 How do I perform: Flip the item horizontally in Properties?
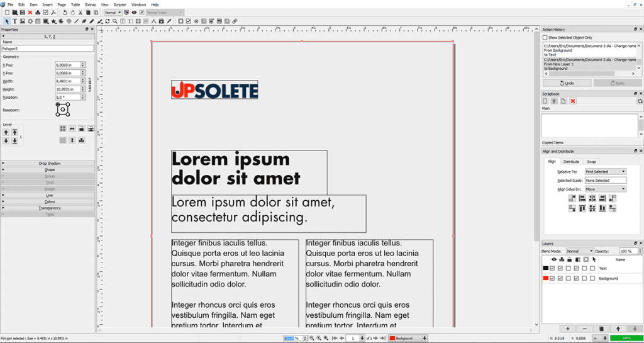click(72, 128)
